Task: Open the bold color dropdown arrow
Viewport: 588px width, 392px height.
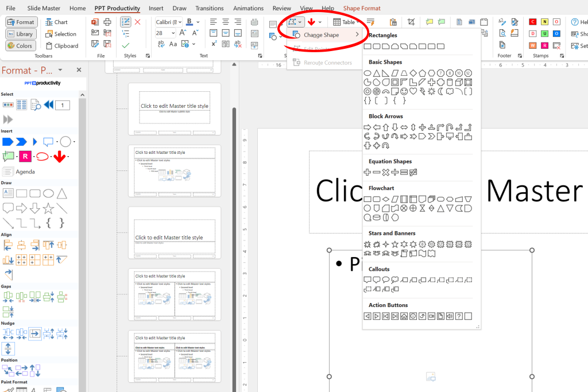Action: click(x=198, y=22)
